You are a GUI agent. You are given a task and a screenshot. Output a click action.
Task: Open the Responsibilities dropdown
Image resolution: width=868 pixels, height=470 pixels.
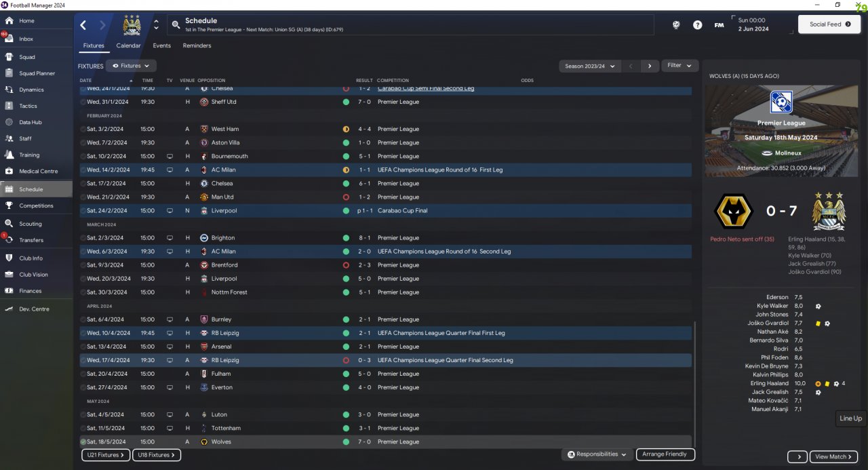click(597, 454)
